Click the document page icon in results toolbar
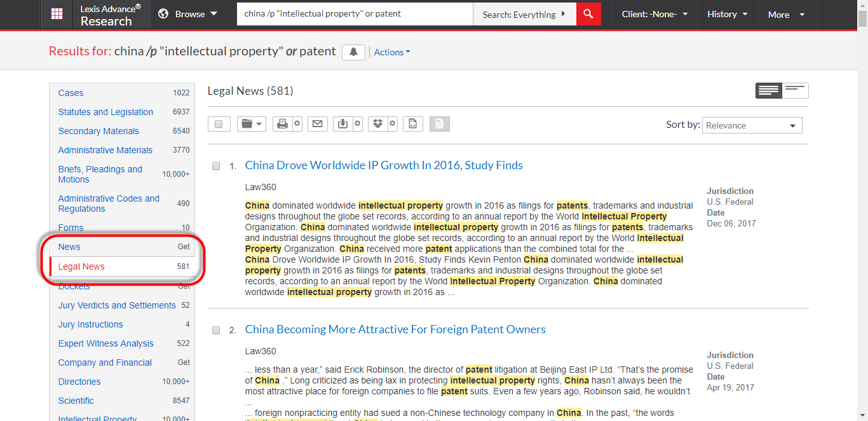 [413, 124]
